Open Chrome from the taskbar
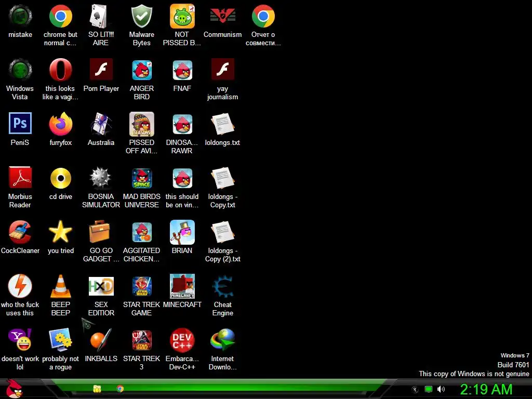This screenshot has height=399, width=532. click(120, 389)
